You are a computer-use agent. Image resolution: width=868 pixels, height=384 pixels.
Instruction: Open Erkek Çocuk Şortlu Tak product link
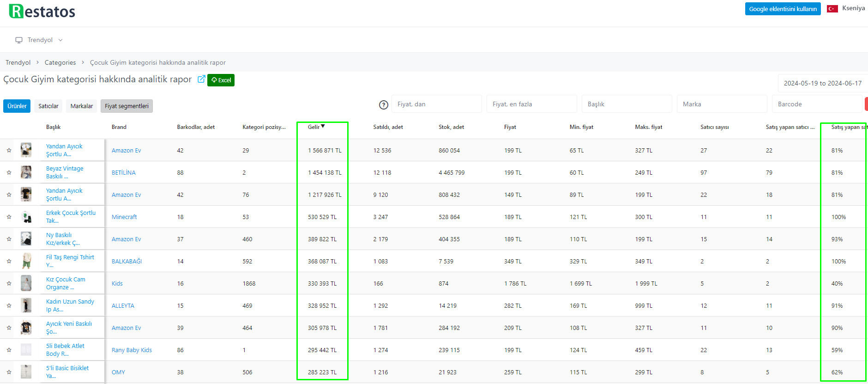point(71,217)
